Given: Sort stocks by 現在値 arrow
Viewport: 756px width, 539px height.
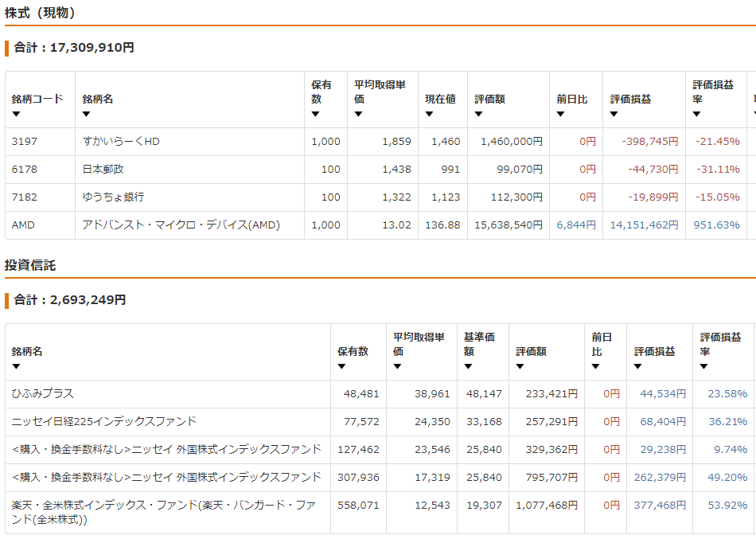Looking at the screenshot, I should point(429,114).
